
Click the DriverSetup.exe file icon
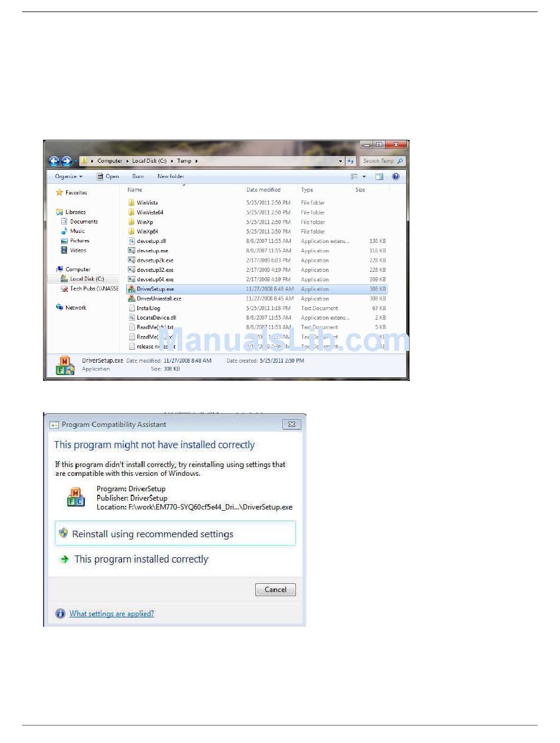click(131, 289)
